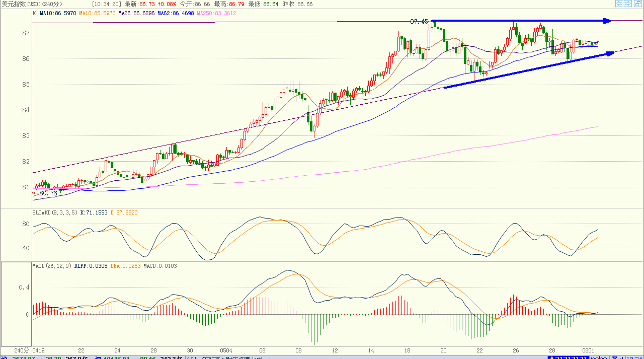Select the MA250:83.3612 indicator label
This screenshot has height=359, width=644.
216,13
